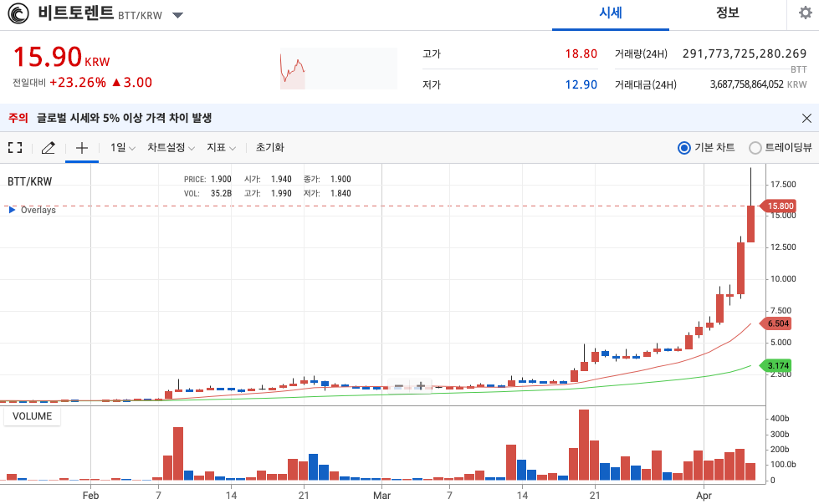Click the +23.26% change text
The width and height of the screenshot is (819, 504).
pos(78,83)
